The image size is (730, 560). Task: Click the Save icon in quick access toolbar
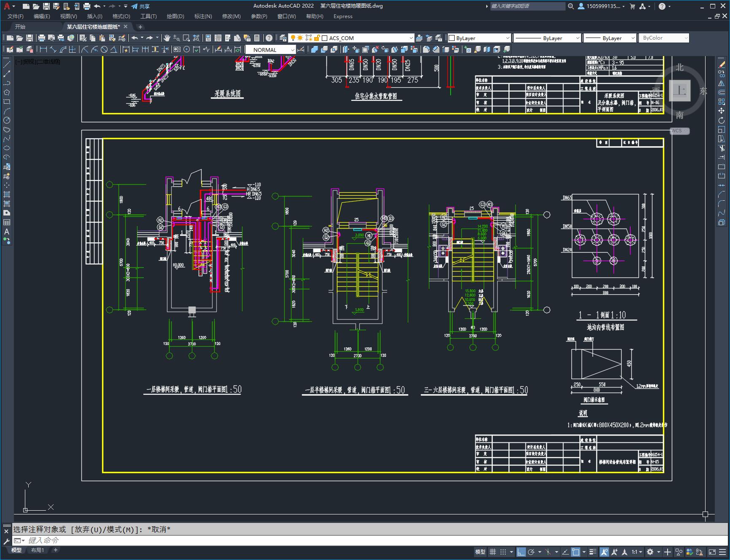coord(46,6)
